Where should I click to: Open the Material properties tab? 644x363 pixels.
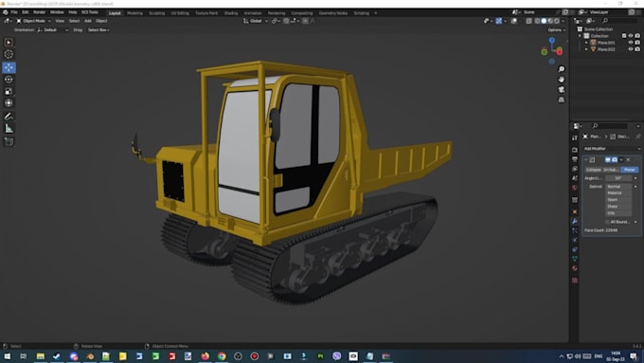(x=575, y=268)
